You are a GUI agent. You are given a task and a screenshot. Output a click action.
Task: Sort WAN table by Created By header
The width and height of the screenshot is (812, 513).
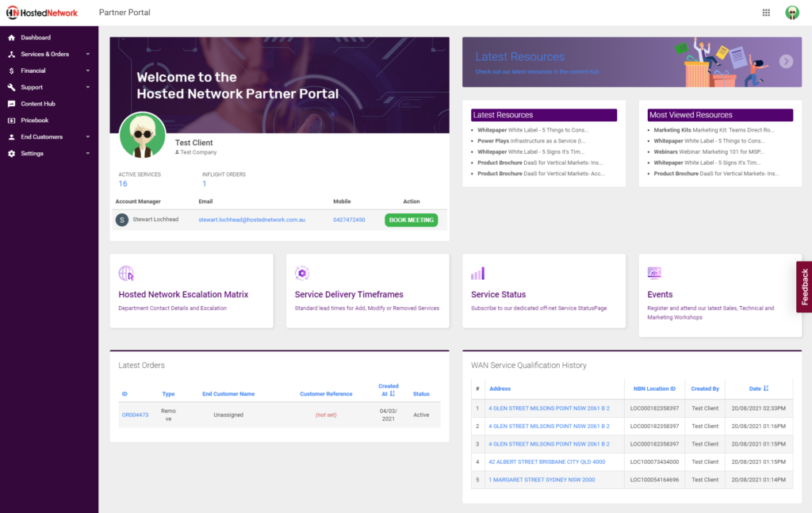pyautogui.click(x=705, y=389)
